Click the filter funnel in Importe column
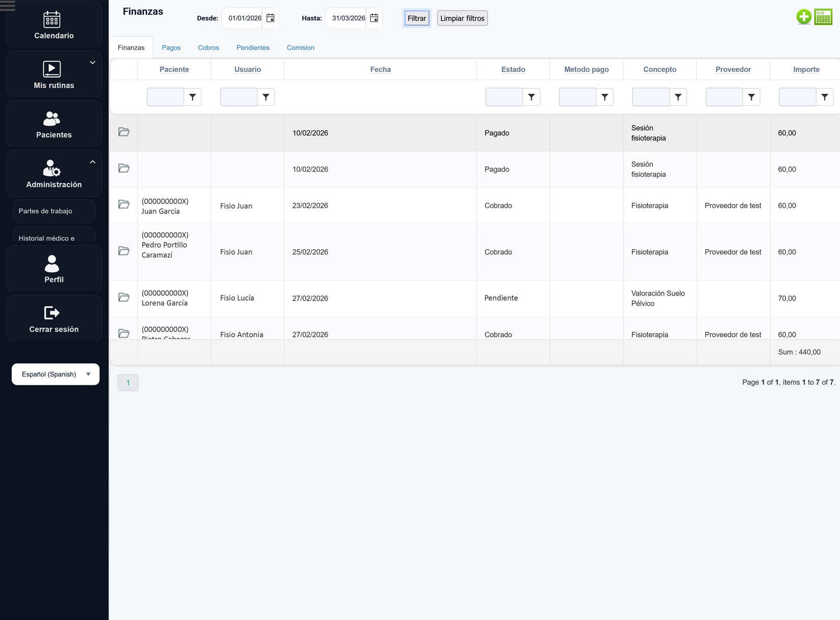 (x=824, y=97)
